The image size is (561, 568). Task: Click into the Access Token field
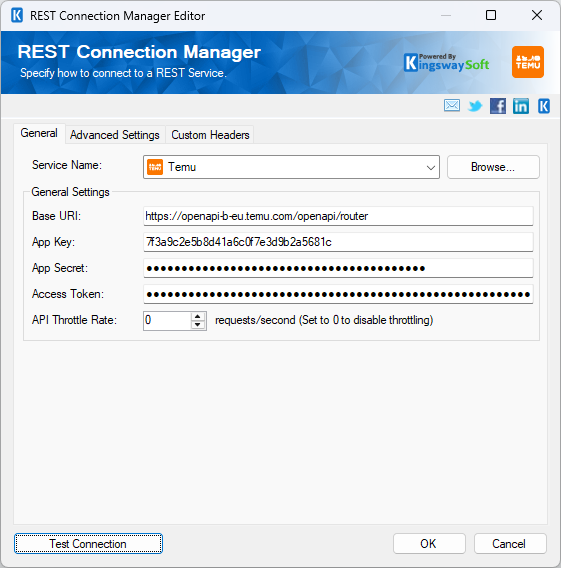pos(338,294)
